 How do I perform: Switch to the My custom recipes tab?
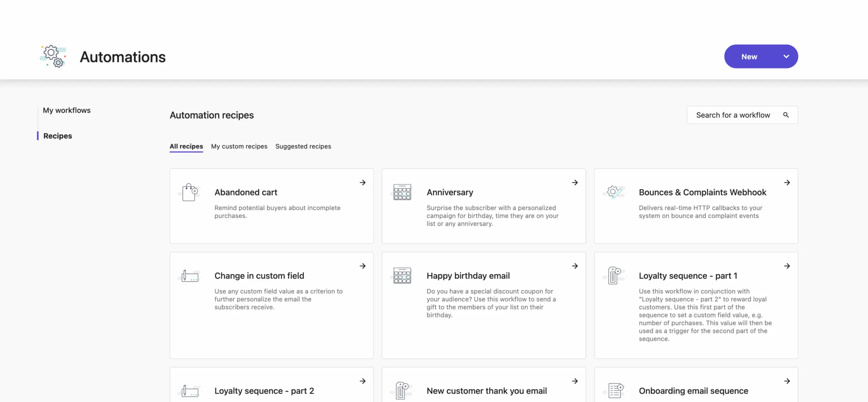point(239,146)
